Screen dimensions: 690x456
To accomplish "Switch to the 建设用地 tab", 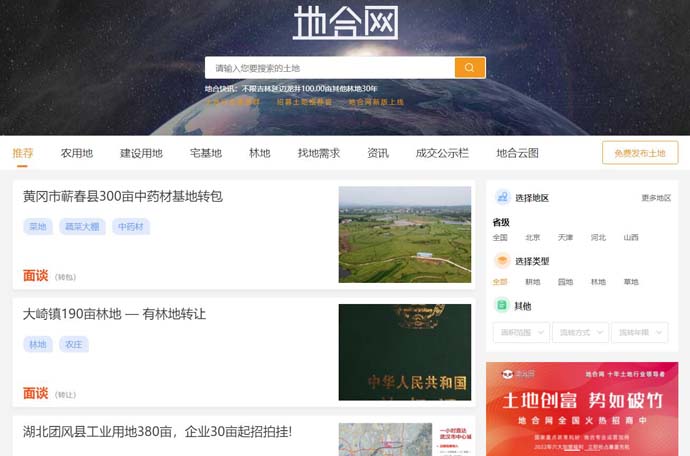I will pyautogui.click(x=141, y=153).
